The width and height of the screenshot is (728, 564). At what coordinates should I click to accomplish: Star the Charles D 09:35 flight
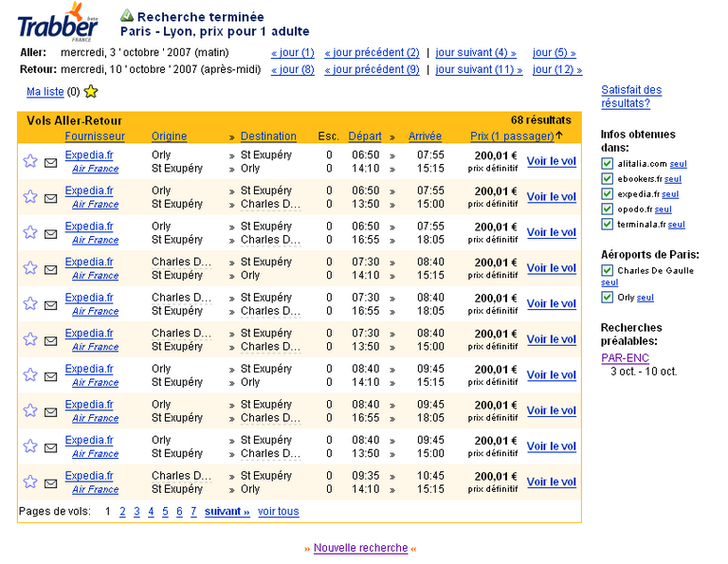pos(30,482)
